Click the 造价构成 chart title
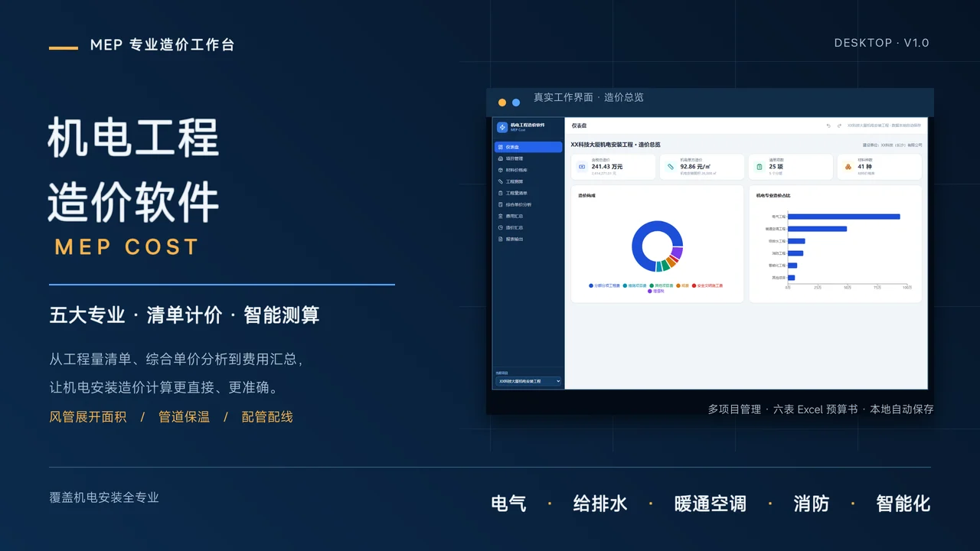The image size is (980, 551). [x=586, y=195]
